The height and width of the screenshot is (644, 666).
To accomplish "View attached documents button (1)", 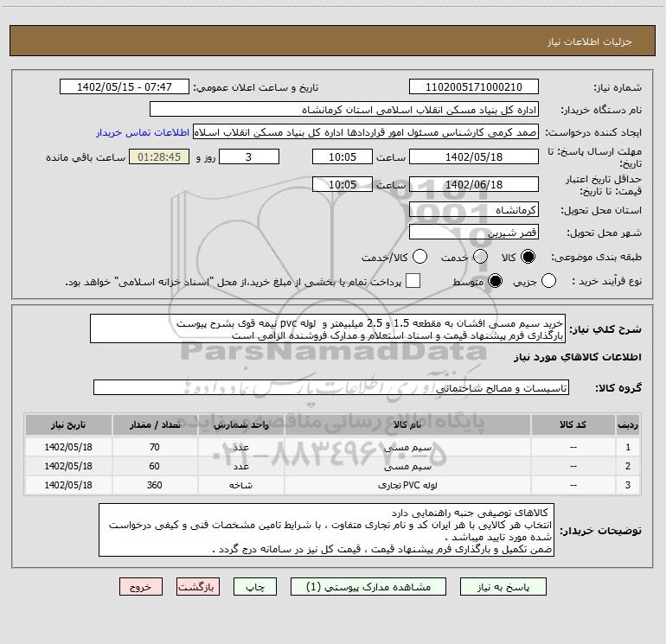I will click(368, 587).
